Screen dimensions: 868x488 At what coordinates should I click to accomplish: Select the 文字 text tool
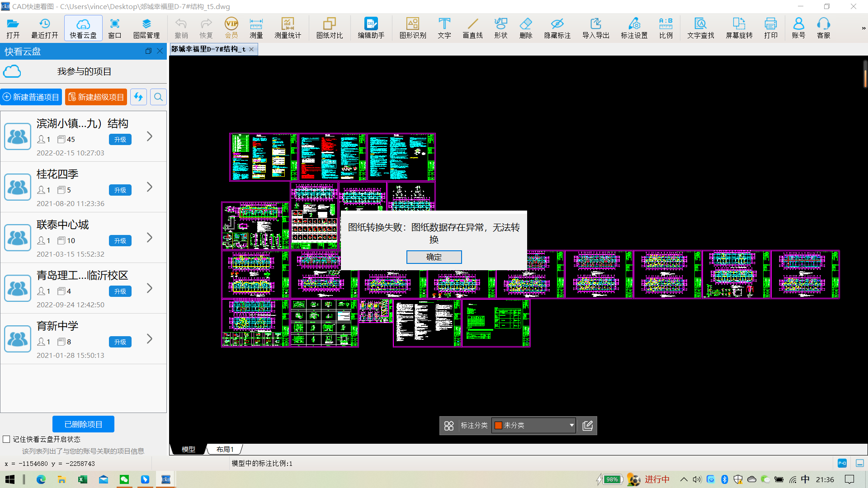point(444,28)
